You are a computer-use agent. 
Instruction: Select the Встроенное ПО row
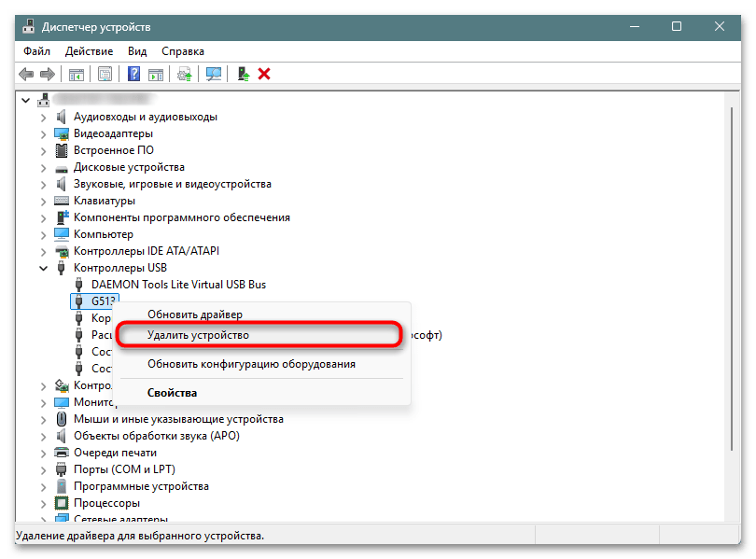pyautogui.click(x=113, y=150)
